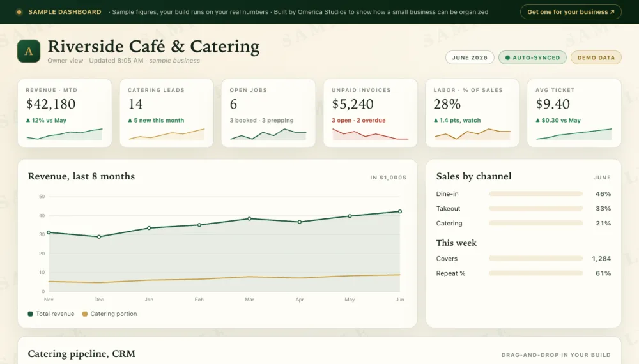639x364 pixels.
Task: Click the Catering channel progress bar
Action: tap(535, 223)
